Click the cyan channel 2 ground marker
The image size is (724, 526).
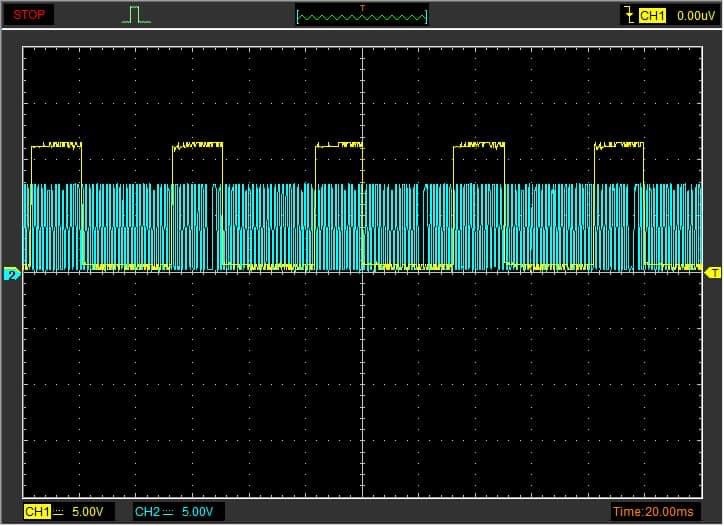(12, 274)
